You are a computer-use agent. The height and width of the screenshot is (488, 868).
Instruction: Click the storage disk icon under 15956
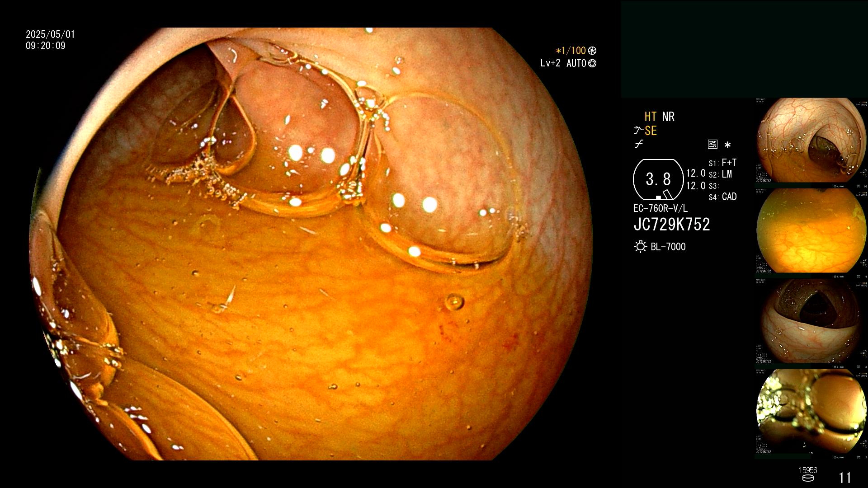(808, 478)
